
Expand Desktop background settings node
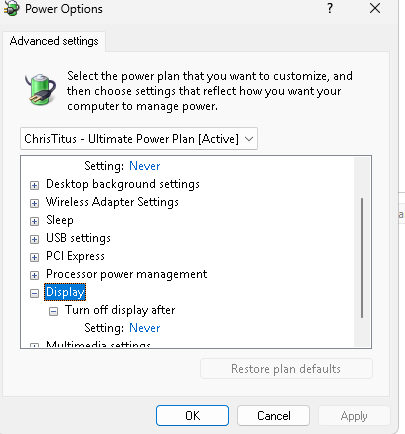34,185
